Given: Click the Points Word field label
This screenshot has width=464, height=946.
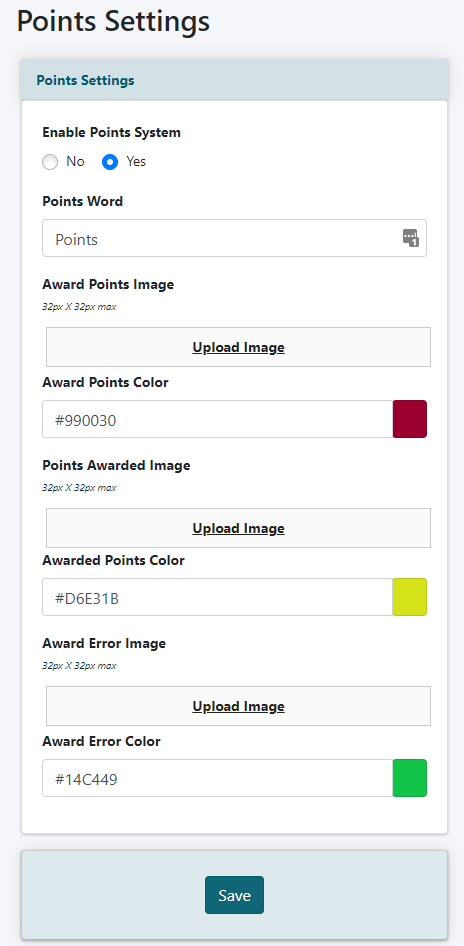Looking at the screenshot, I should tap(83, 202).
